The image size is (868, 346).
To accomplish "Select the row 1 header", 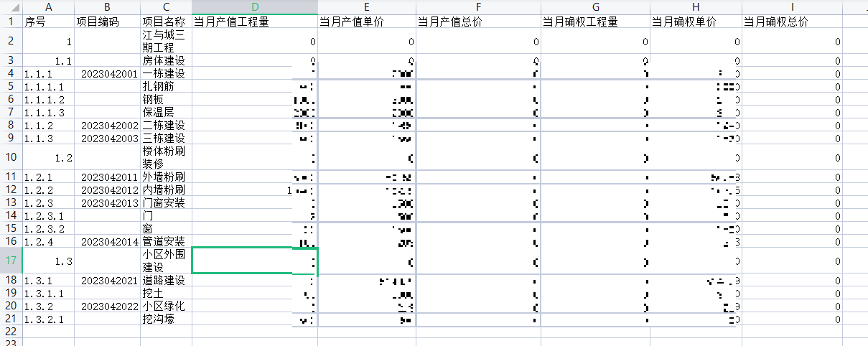I will coord(11,21).
